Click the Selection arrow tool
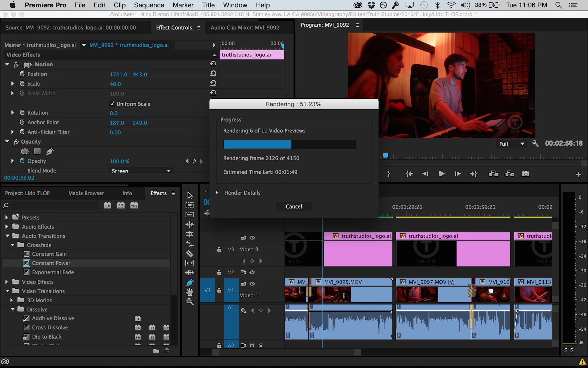 coord(190,195)
